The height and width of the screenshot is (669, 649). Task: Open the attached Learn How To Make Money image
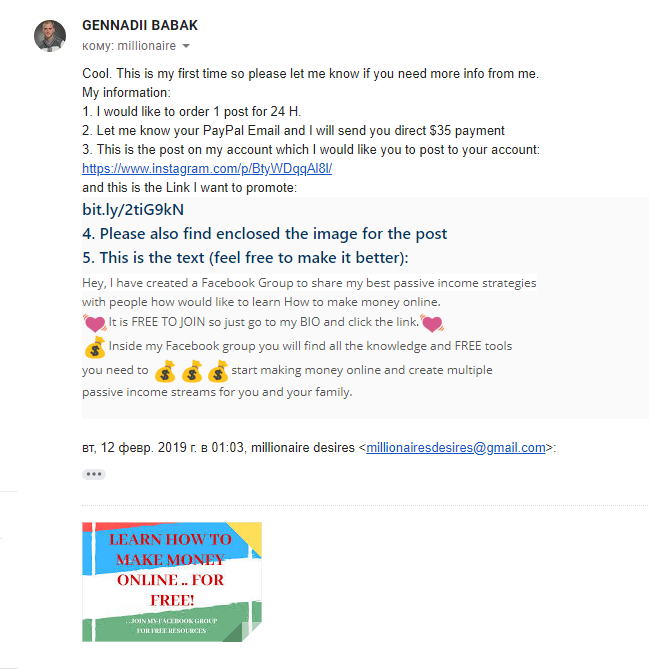(172, 582)
